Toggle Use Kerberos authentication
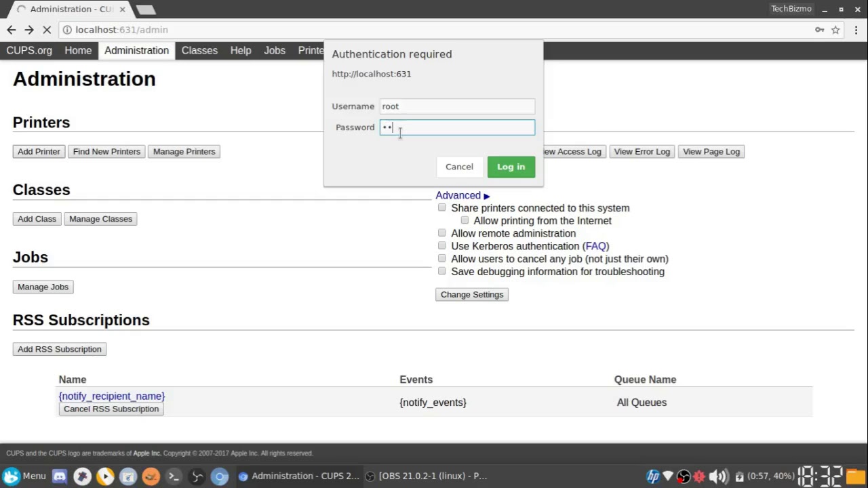The width and height of the screenshot is (868, 488). point(442,246)
